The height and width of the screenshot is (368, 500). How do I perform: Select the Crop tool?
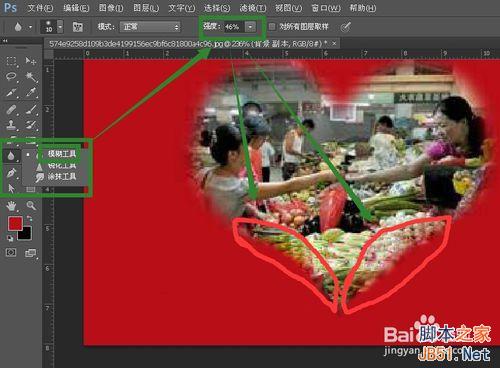pyautogui.click(x=11, y=92)
